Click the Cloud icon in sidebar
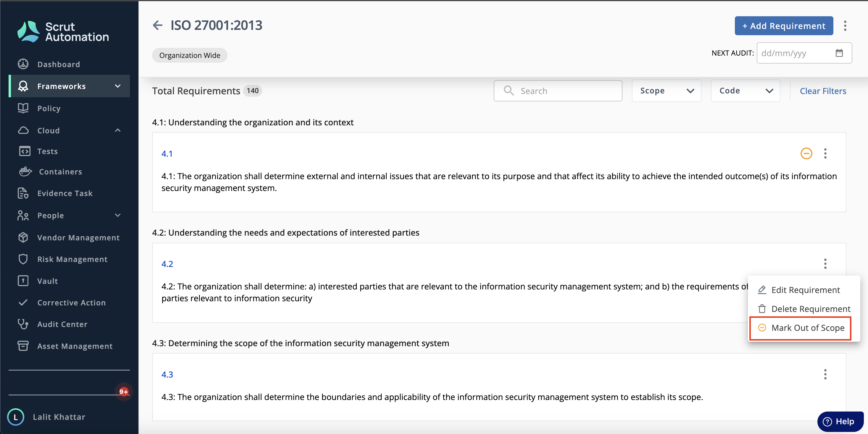The height and width of the screenshot is (434, 868). (x=23, y=130)
